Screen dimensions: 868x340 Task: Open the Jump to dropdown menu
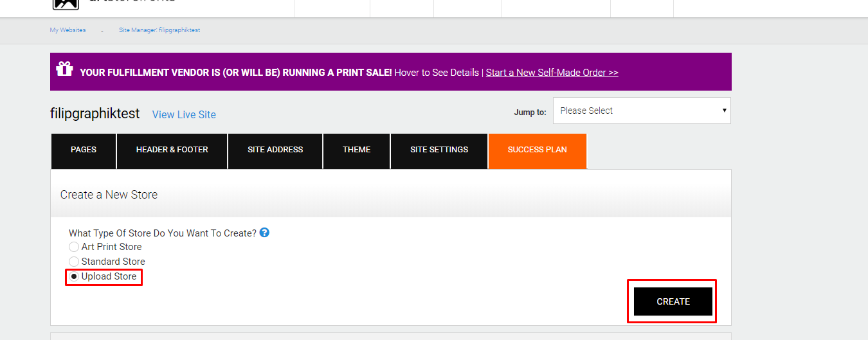[642, 111]
